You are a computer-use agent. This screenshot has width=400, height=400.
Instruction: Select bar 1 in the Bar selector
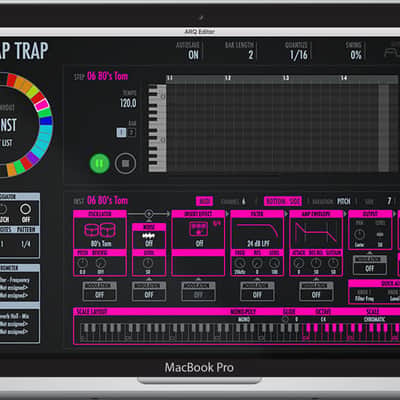[x=121, y=132]
